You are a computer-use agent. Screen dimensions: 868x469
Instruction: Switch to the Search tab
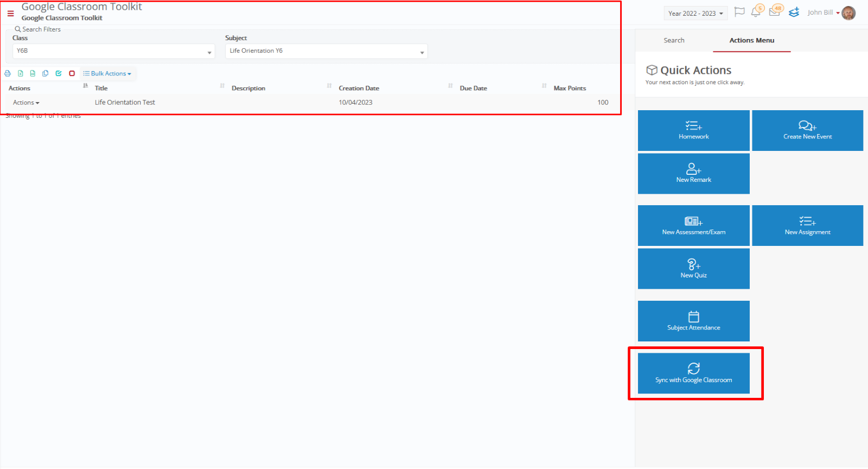[x=674, y=40]
